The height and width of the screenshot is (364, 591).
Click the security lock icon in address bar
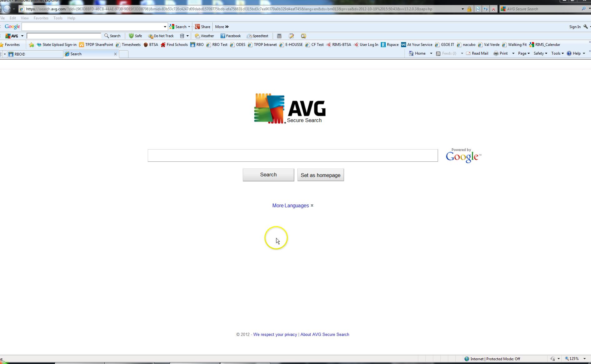click(x=469, y=9)
